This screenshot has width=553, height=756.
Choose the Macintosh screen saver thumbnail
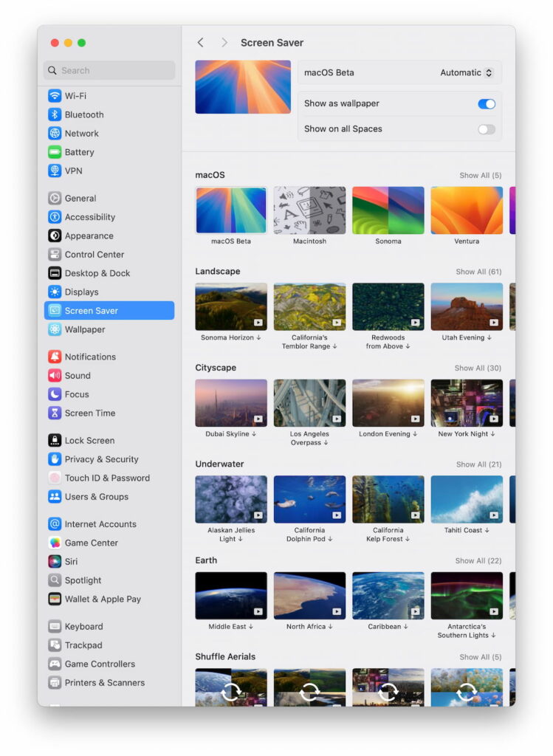point(309,210)
